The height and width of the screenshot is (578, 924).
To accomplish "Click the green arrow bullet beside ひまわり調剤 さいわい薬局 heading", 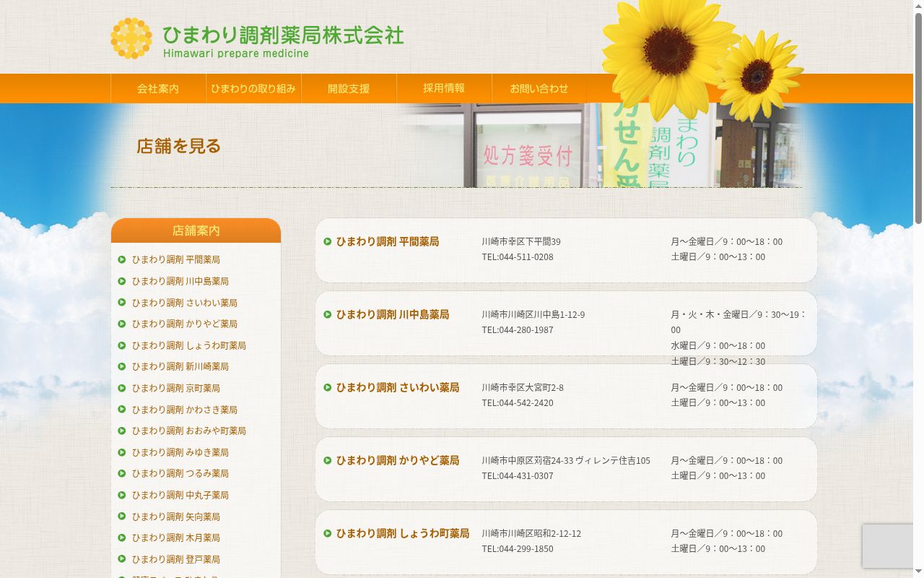I will pyautogui.click(x=328, y=387).
